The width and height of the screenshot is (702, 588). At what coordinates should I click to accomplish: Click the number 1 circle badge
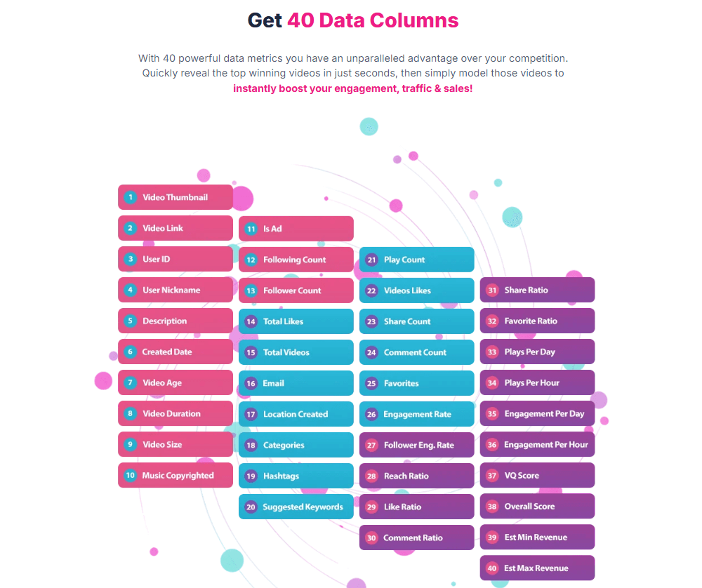[x=130, y=197]
